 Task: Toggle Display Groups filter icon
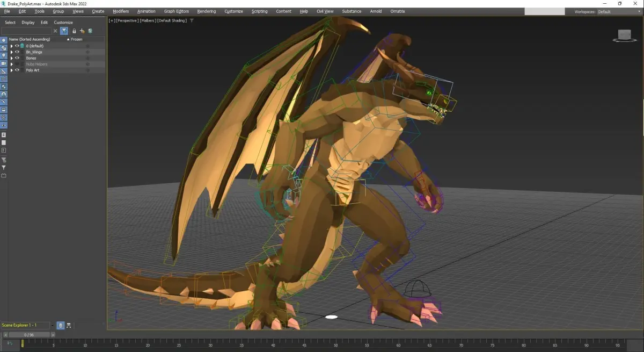pyautogui.click(x=4, y=87)
